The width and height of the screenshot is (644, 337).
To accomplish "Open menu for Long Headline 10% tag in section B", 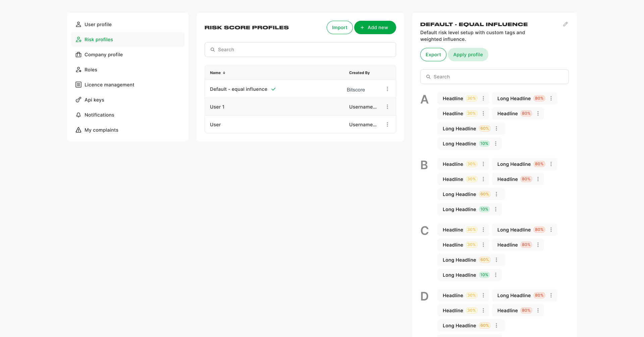I will tap(496, 209).
